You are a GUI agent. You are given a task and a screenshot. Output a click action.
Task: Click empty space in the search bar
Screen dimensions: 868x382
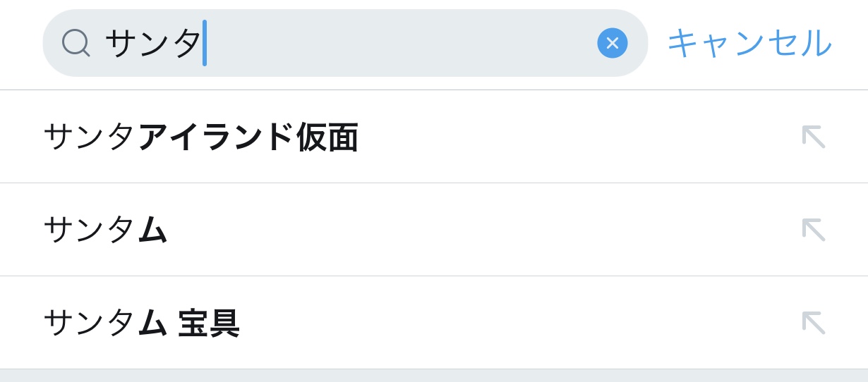(x=402, y=43)
